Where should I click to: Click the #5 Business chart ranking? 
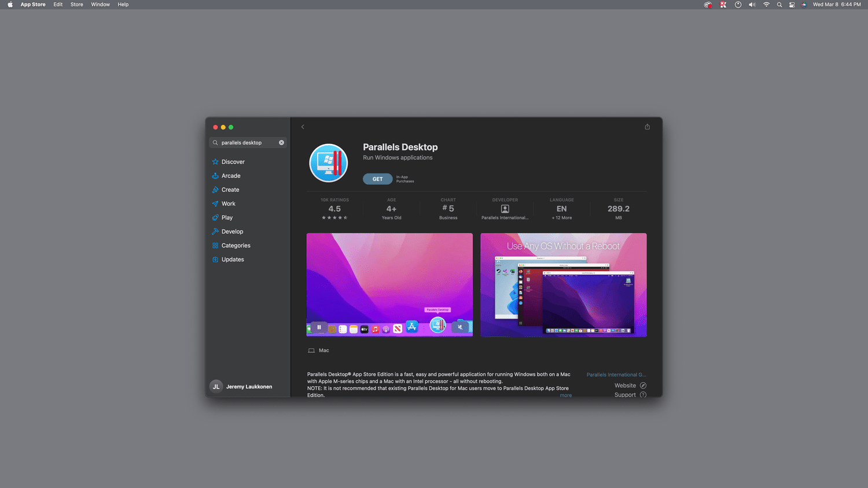click(x=448, y=209)
